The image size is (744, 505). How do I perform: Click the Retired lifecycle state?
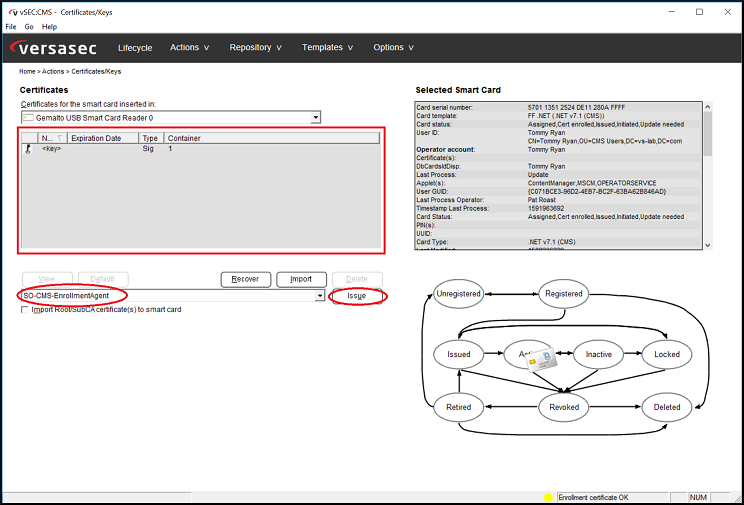click(x=458, y=407)
